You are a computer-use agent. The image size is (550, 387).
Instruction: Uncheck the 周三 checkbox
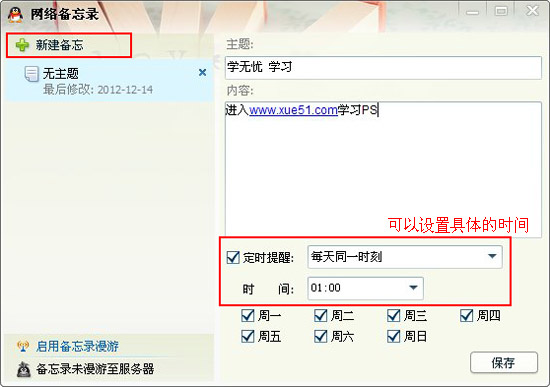pos(394,316)
